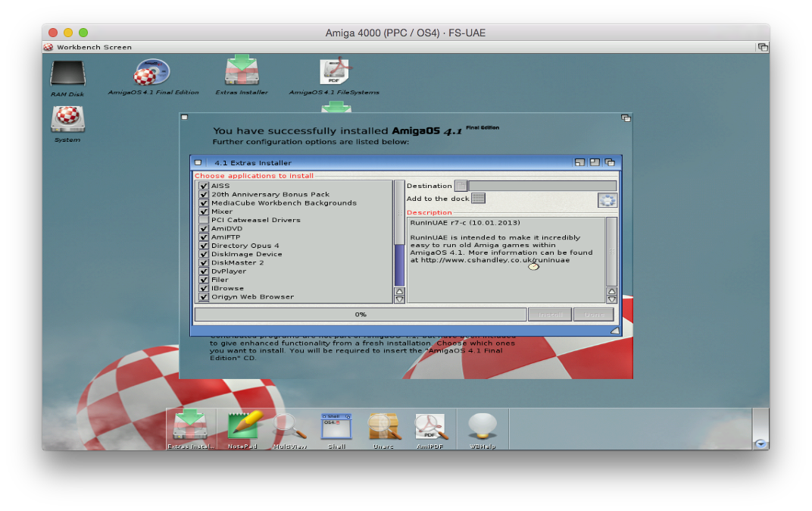
Task: Click the description panel scrollbar track
Action: tap(611, 252)
